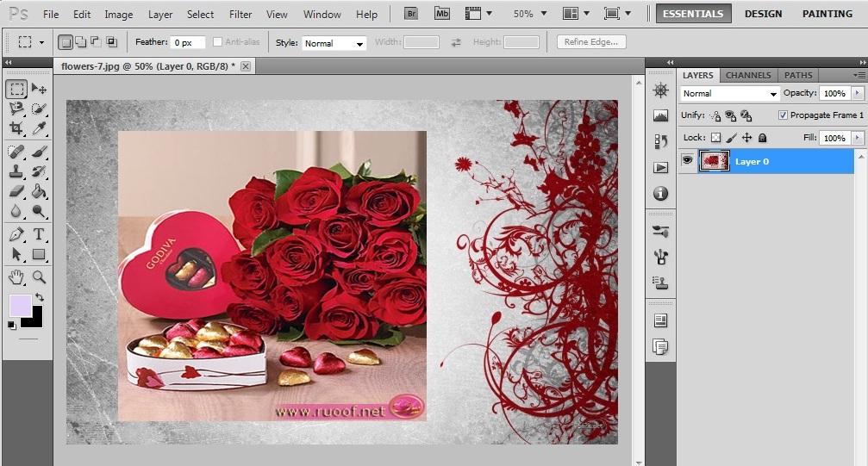Hide Layer 0 with the eye icon
The image size is (868, 466).
687,160
